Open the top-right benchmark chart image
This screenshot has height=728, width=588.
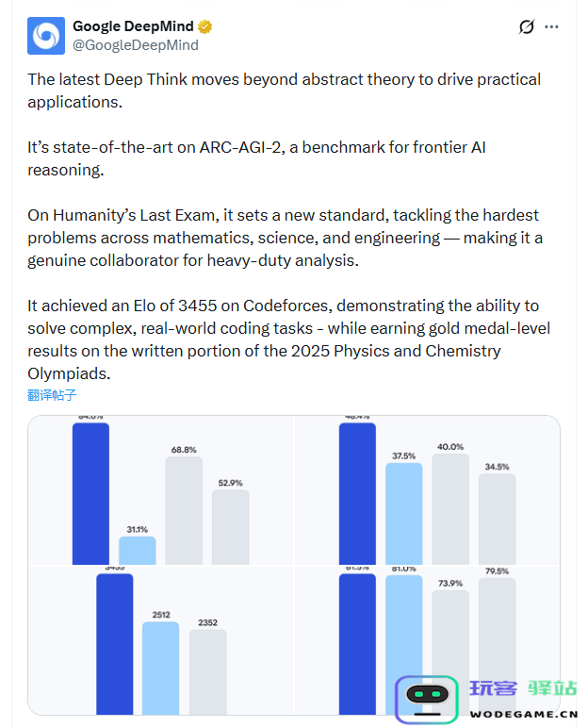click(428, 490)
